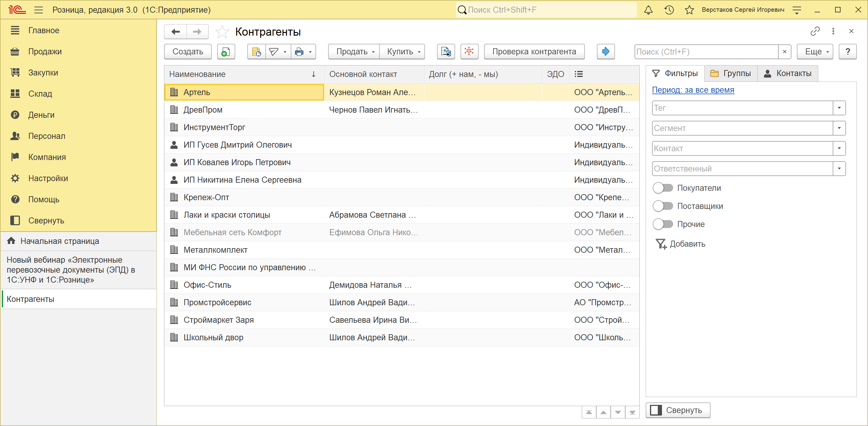Click the Продажи basket icon in sidebar
The width and height of the screenshot is (868, 426).
click(x=15, y=52)
